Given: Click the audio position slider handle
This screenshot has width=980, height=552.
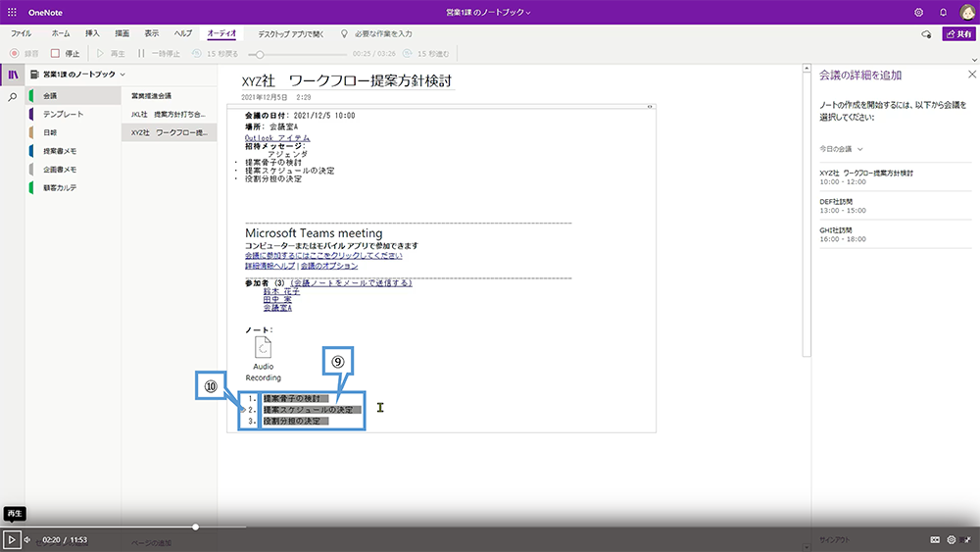Looking at the screenshot, I should click(x=260, y=54).
